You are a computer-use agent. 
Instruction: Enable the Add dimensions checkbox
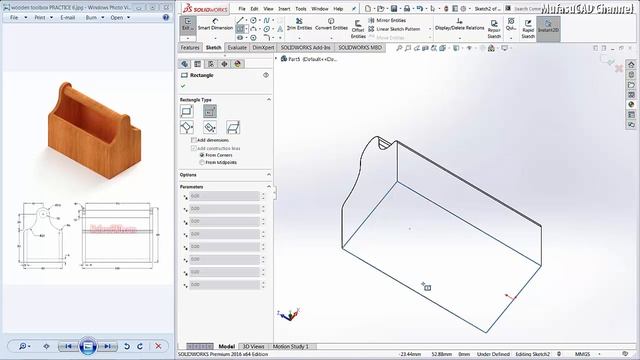194,140
